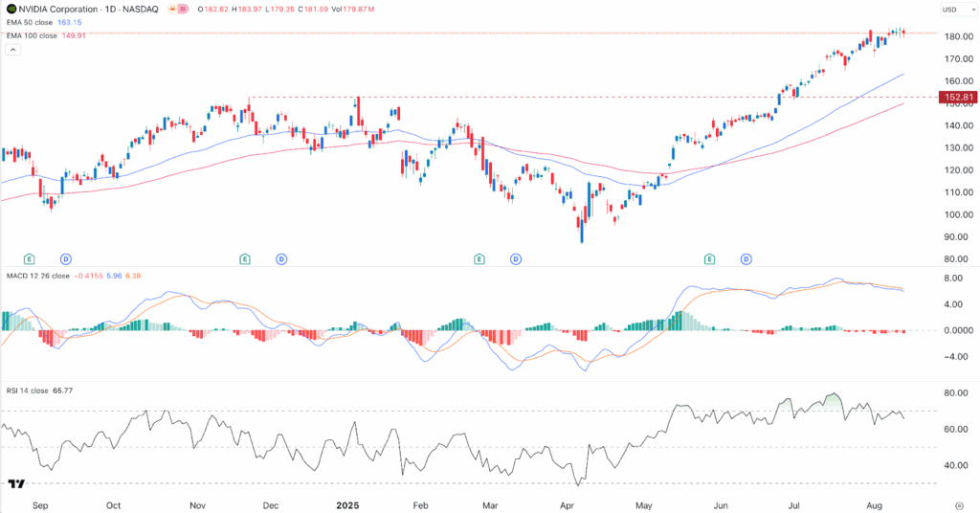
Task: Click the red 152.81 price label
Action: (957, 97)
